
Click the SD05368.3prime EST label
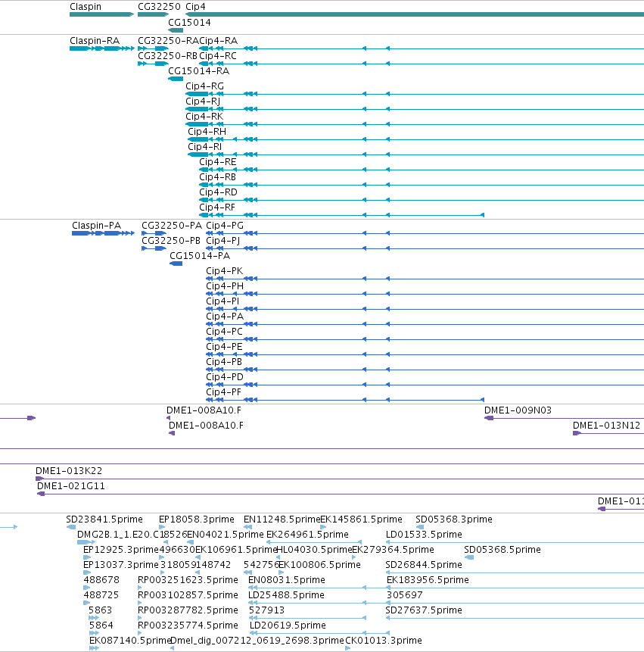coord(454,519)
